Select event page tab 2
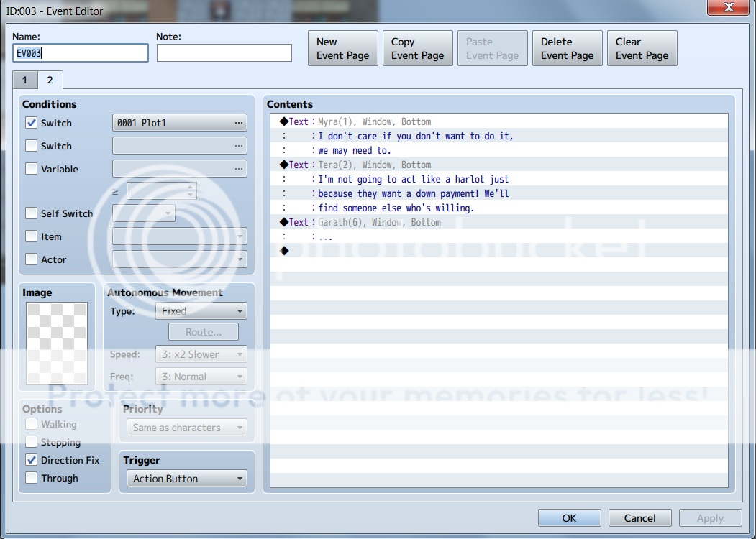 point(50,80)
